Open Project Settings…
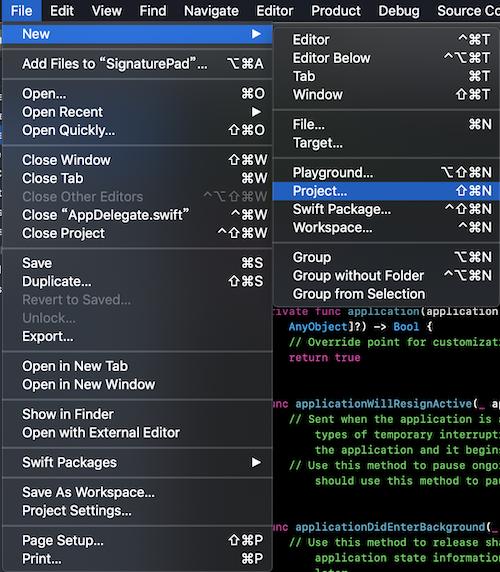500x572 pixels. click(x=137, y=511)
